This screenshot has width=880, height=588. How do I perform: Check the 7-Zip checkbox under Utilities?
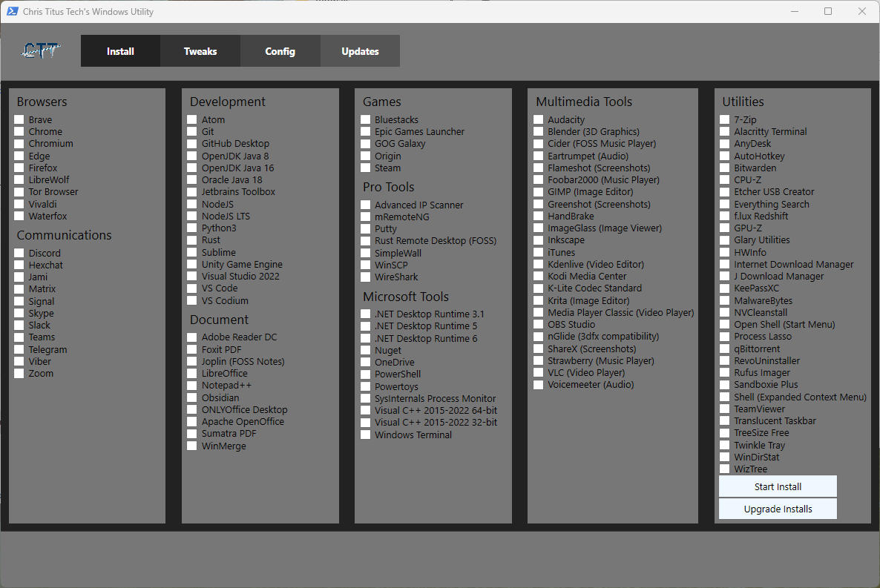pos(724,119)
